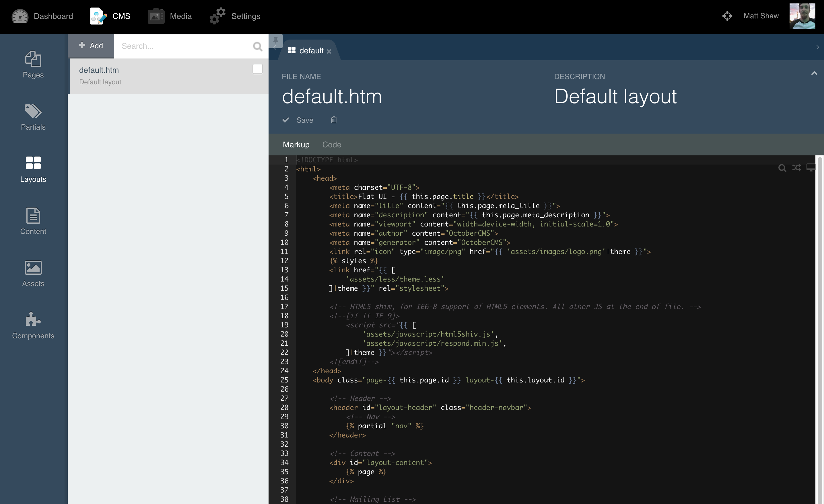Click the Media picture icon

(156, 16)
